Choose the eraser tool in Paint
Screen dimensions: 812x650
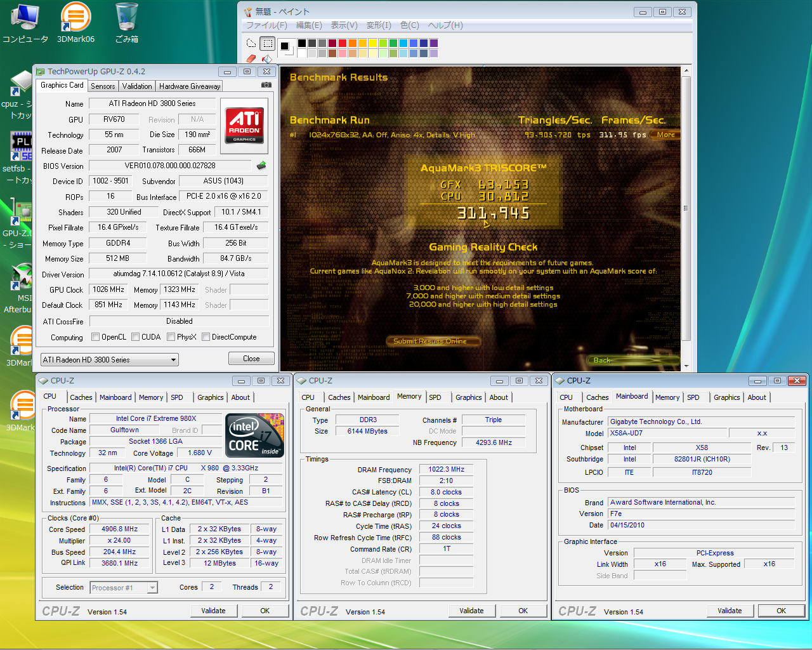click(251, 58)
